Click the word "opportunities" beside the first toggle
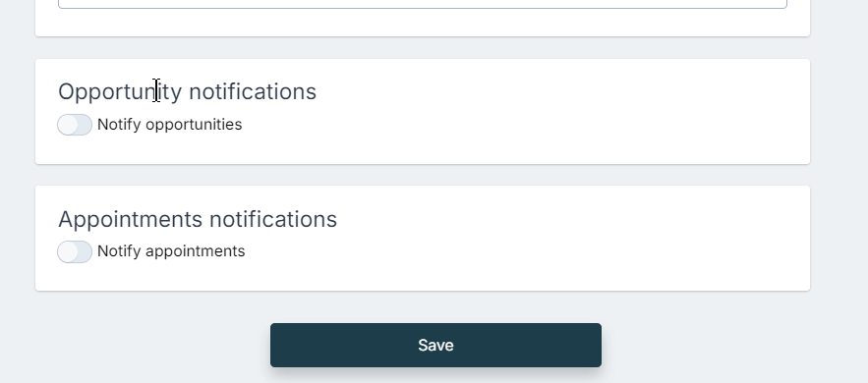 (x=194, y=126)
